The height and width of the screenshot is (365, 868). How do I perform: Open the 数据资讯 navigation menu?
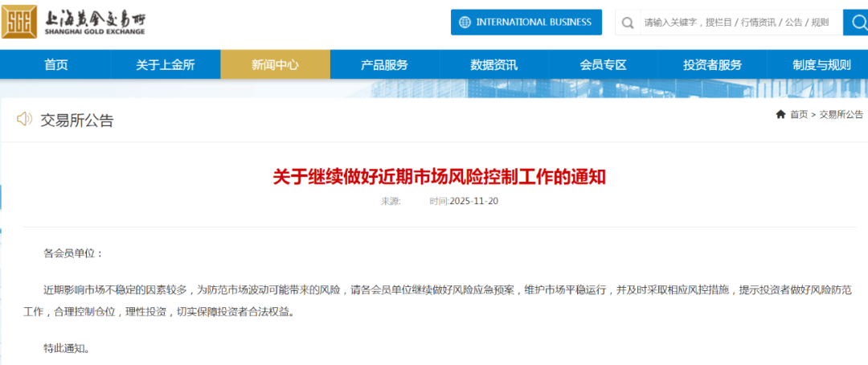click(493, 65)
